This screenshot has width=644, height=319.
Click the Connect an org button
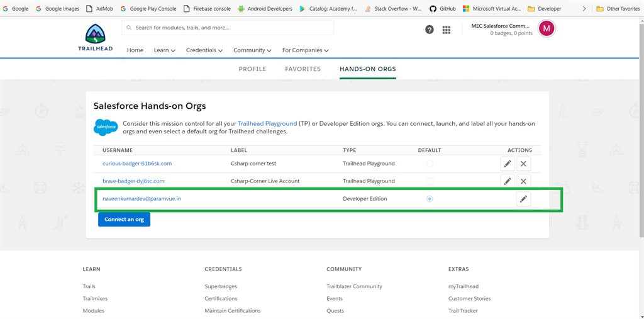pyautogui.click(x=124, y=220)
